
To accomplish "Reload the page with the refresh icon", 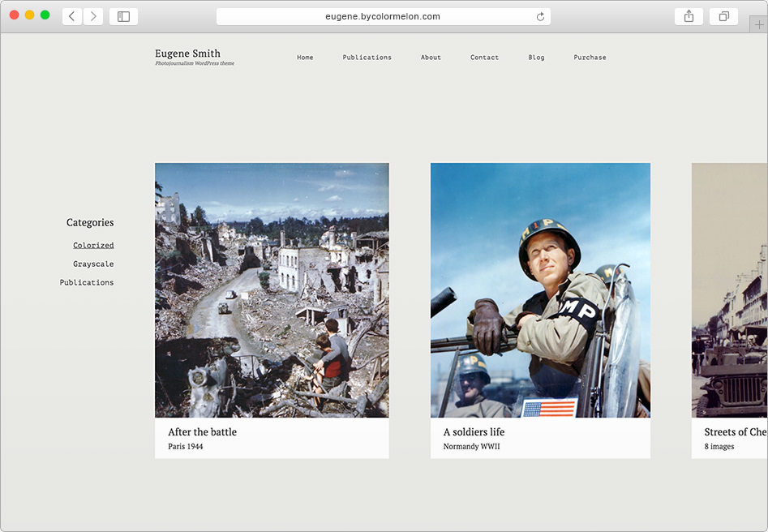I will coord(540,17).
